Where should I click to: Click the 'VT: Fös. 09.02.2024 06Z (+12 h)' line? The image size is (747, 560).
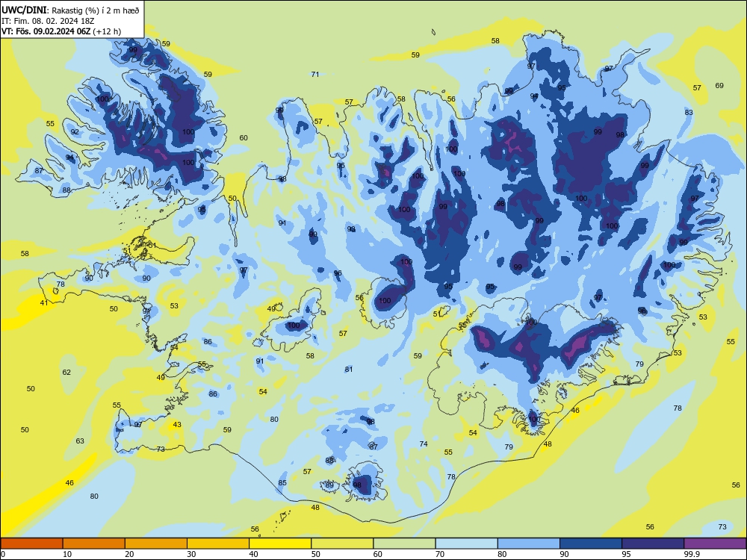point(61,31)
